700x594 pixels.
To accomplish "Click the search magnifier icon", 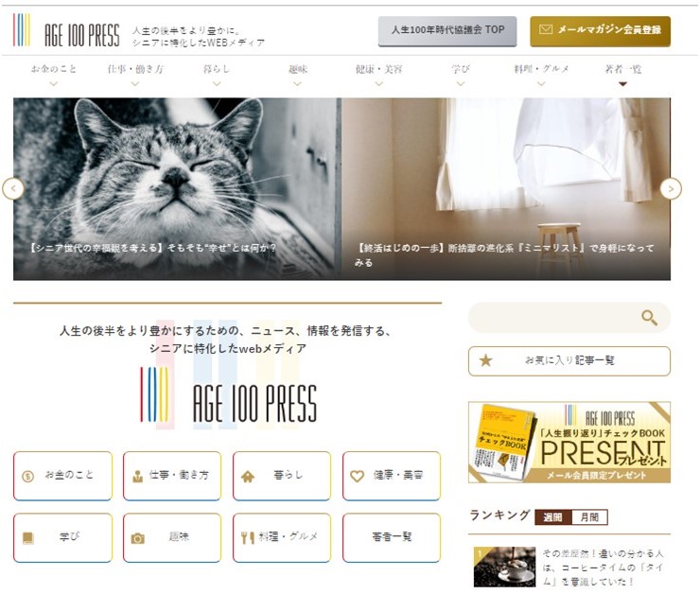I will pyautogui.click(x=649, y=318).
